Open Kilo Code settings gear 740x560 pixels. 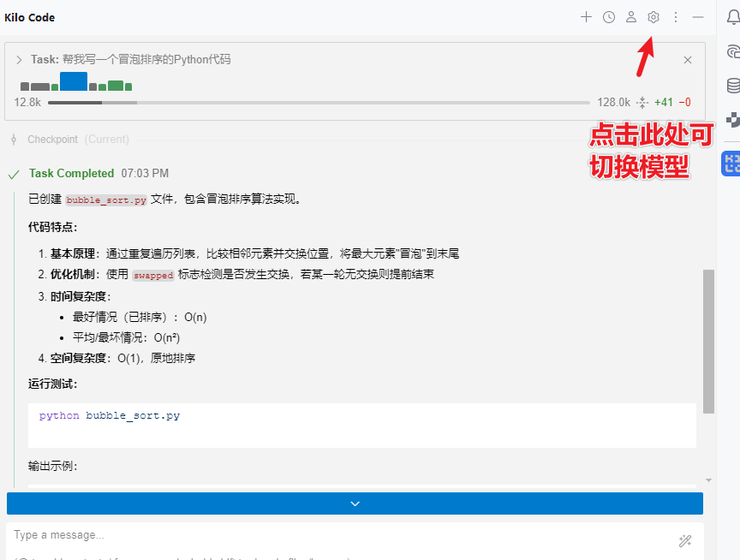[x=653, y=17]
